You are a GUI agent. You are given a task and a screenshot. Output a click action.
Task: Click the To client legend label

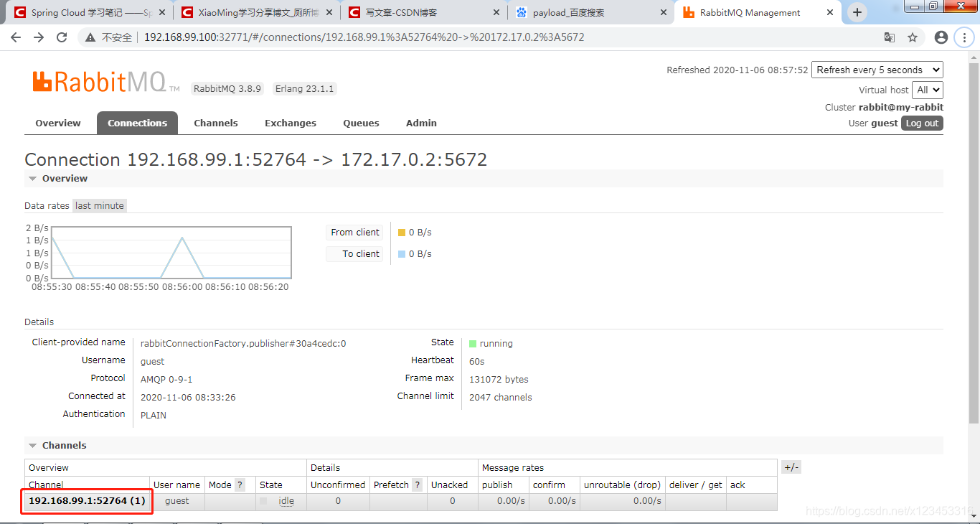point(355,254)
